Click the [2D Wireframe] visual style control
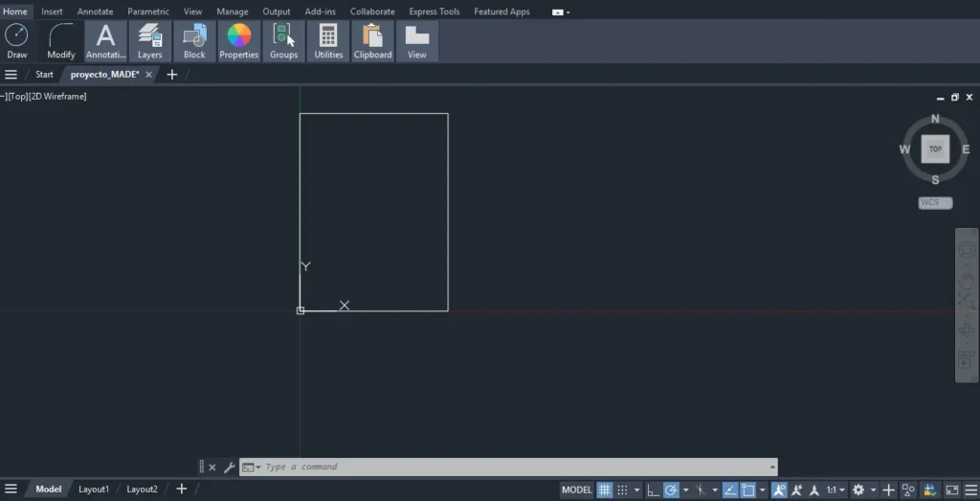Viewport: 980px width, 501px height. (x=57, y=97)
